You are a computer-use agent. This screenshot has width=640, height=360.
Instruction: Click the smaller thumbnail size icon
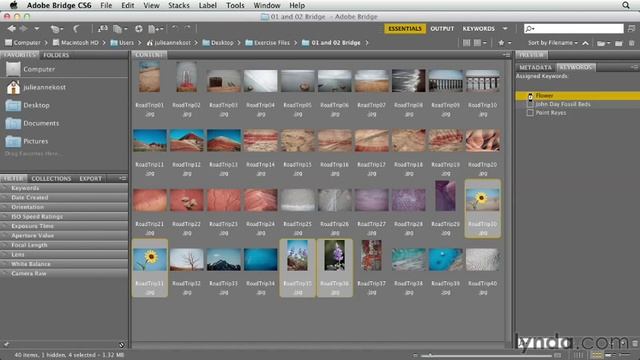click(x=415, y=356)
